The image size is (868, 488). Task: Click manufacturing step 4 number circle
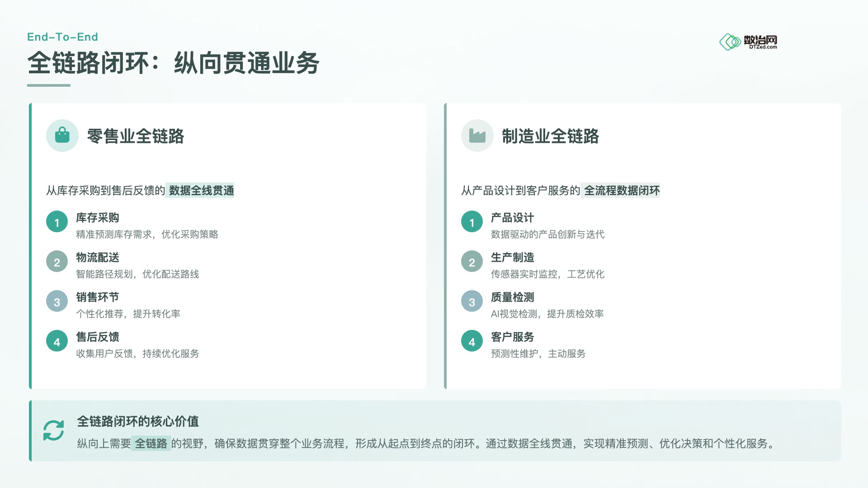(472, 341)
